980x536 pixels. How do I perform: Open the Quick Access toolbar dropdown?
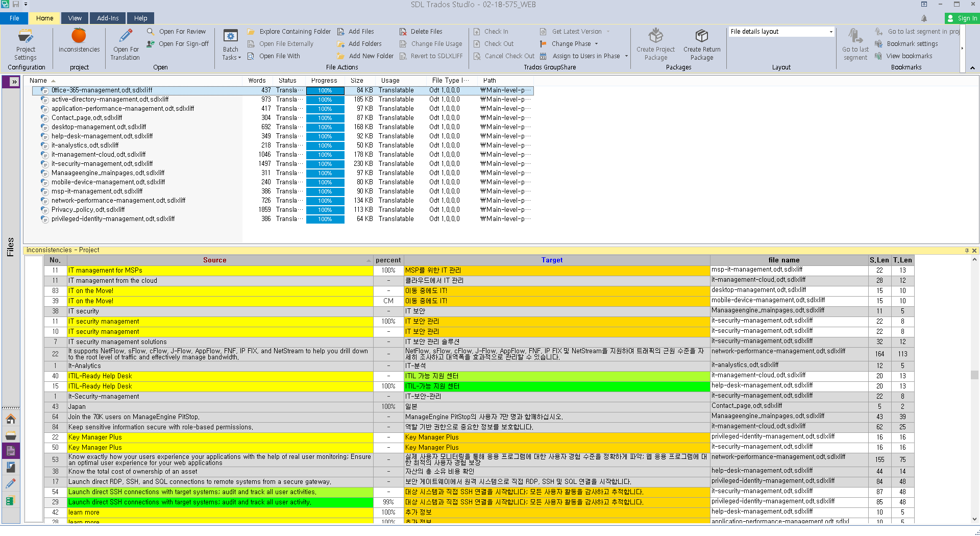tap(26, 5)
